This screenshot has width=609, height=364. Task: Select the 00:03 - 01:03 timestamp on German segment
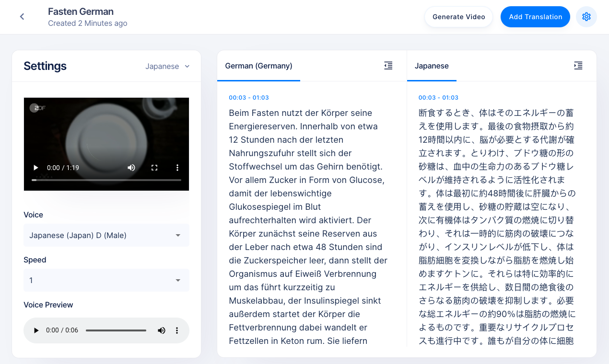[x=249, y=97]
